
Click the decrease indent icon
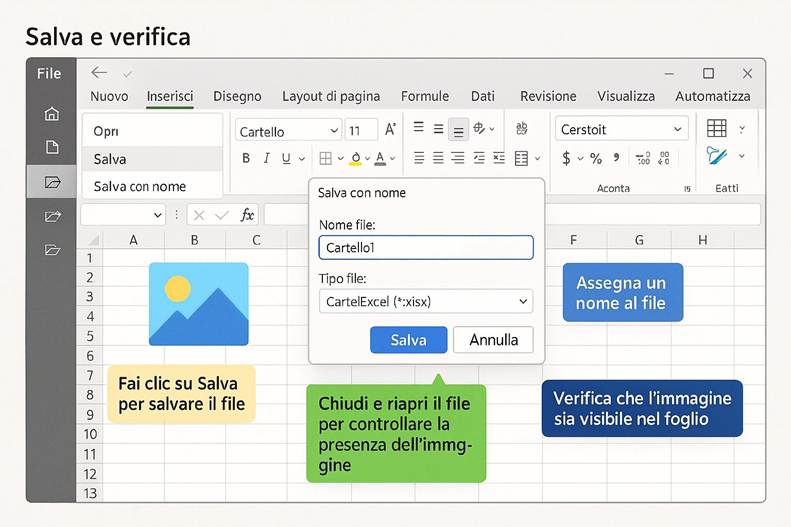pos(479,158)
